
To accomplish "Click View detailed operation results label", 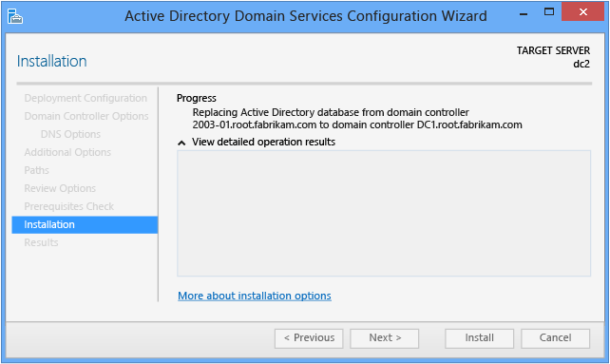I will [263, 143].
